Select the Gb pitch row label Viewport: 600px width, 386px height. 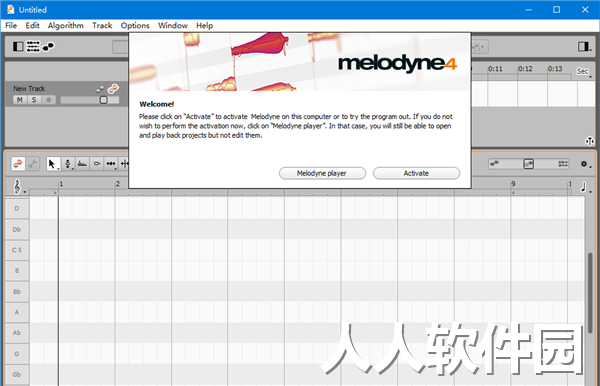click(x=17, y=375)
